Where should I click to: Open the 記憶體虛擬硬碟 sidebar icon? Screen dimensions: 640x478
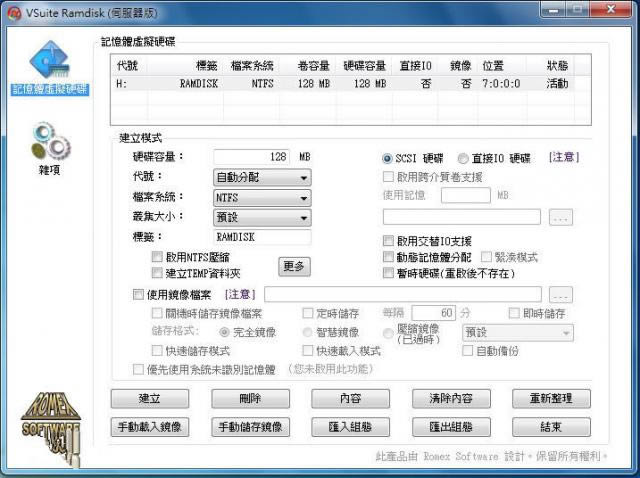[x=49, y=67]
